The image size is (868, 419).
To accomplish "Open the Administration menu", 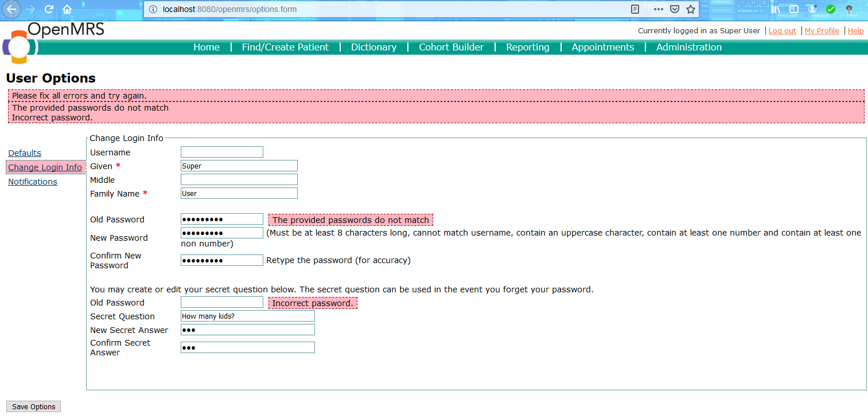I will [x=689, y=47].
